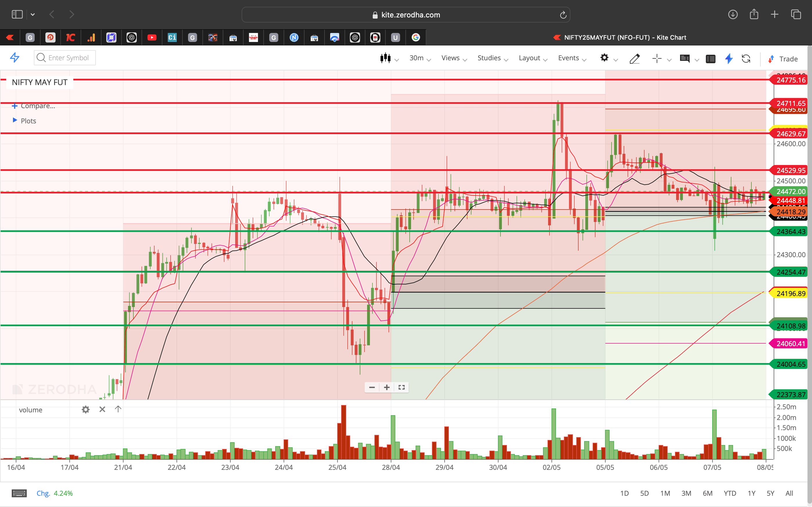This screenshot has width=812, height=507.
Task: Click the zoom-in plus control on chart
Action: point(386,387)
